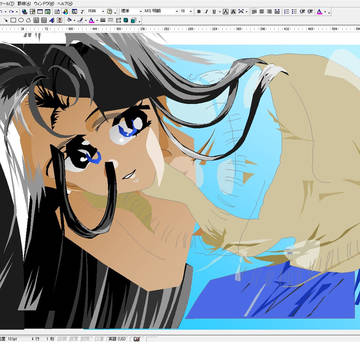Click the Dash Style icon

pyautogui.click(x=111, y=20)
